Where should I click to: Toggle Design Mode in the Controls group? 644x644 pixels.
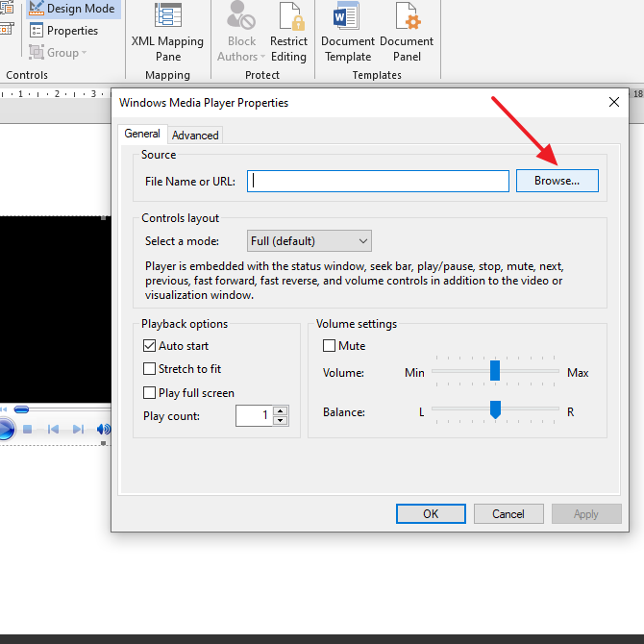click(71, 9)
